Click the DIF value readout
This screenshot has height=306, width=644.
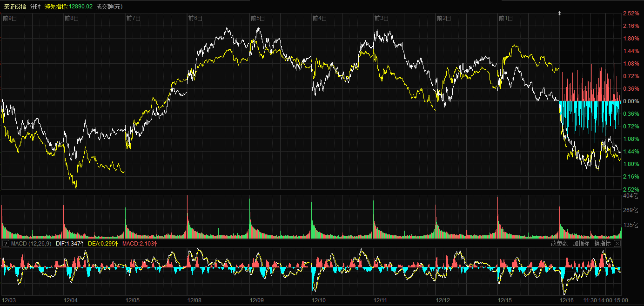point(70,243)
